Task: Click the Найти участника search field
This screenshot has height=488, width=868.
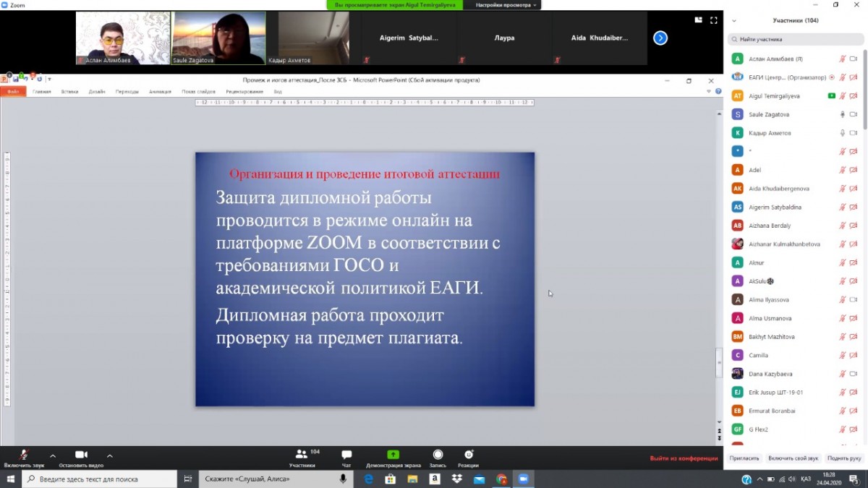Action: 796,40
